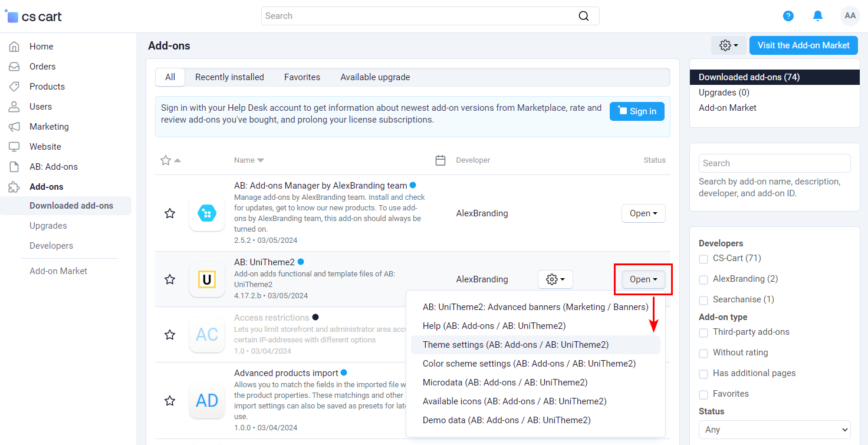Click the Access restrictions AC logo
Viewport: 868px width, 445px height.
[207, 335]
